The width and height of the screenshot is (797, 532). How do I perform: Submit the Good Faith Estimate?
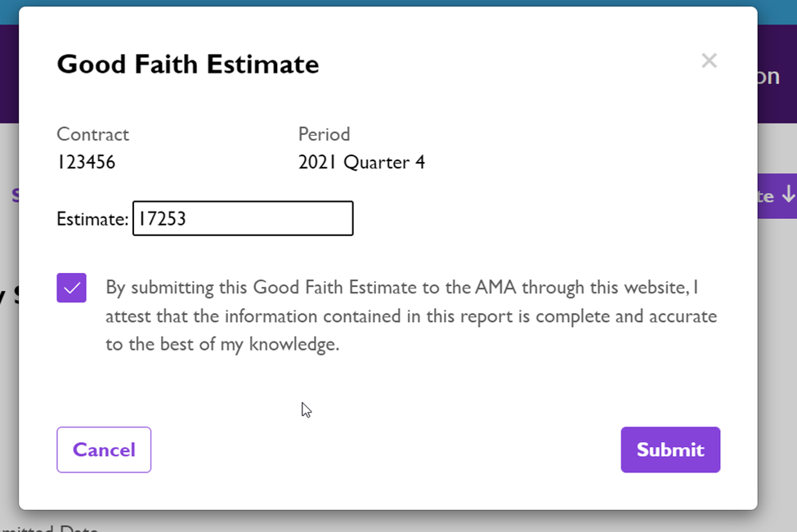(x=670, y=449)
